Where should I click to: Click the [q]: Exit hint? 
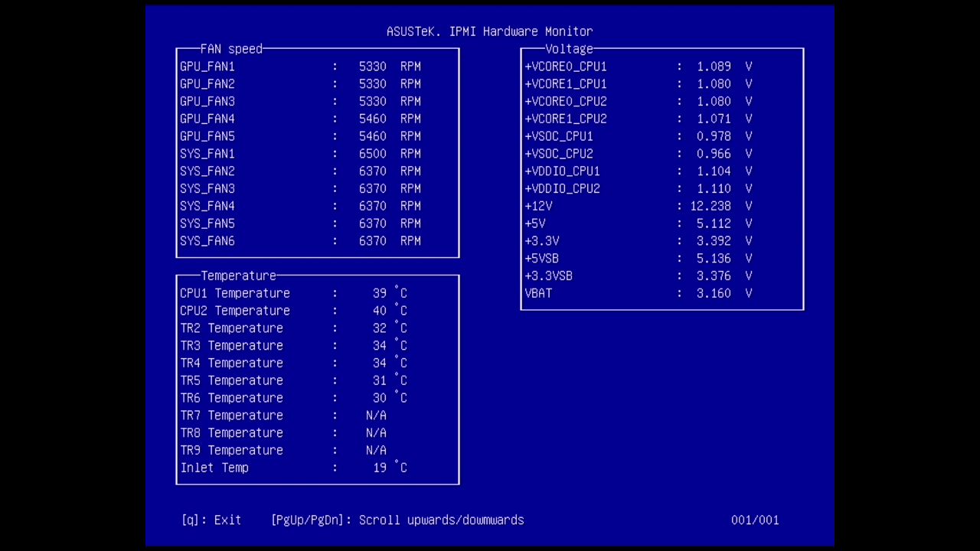[211, 520]
